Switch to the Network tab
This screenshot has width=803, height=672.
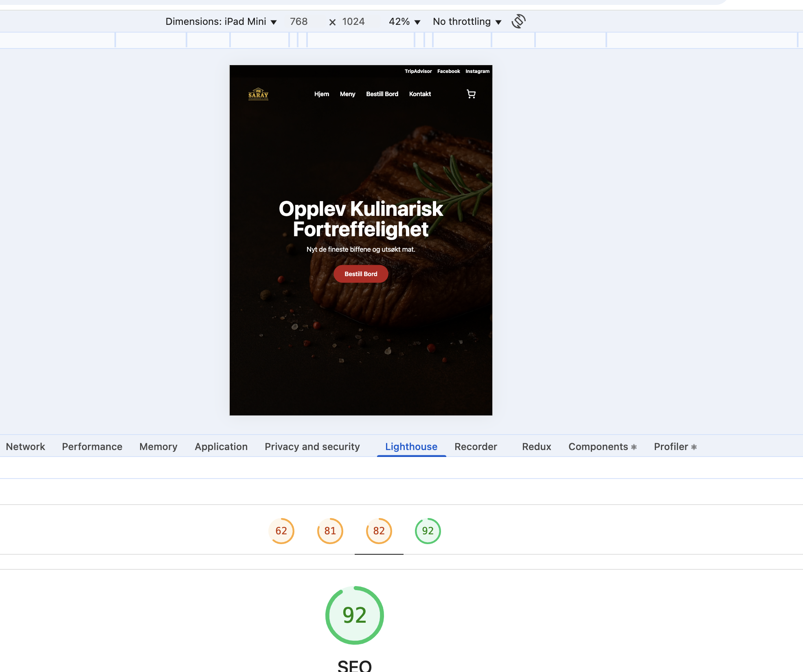pyautogui.click(x=25, y=447)
